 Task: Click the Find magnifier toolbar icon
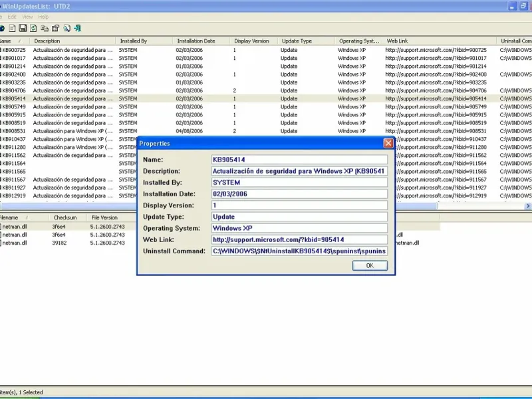point(67,29)
